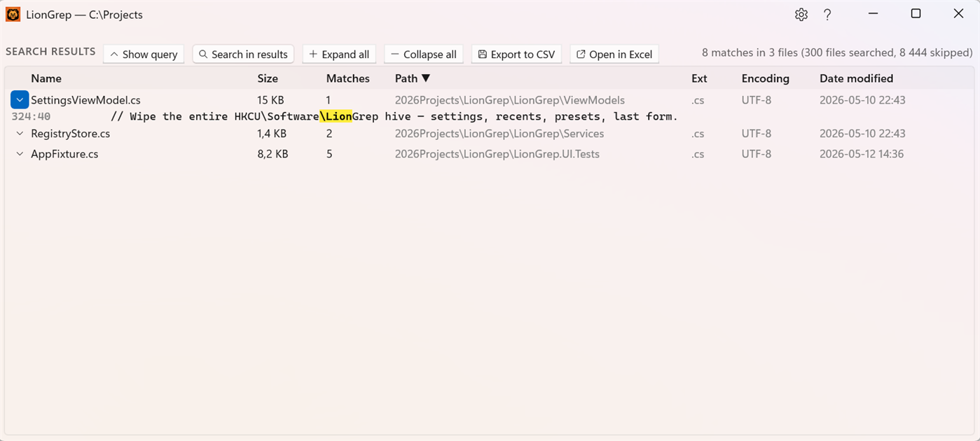This screenshot has width=980, height=441.
Task: Click the matches summary status text
Action: click(837, 52)
